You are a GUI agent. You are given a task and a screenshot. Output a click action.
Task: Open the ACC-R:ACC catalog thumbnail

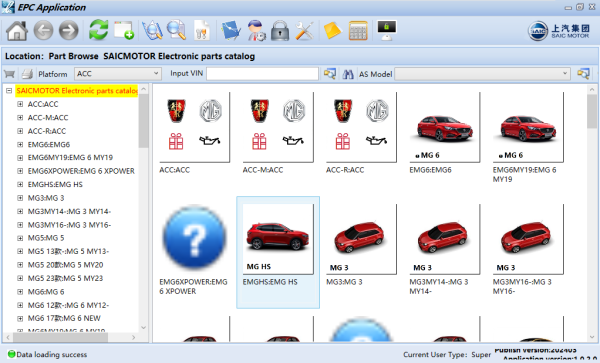[361, 127]
